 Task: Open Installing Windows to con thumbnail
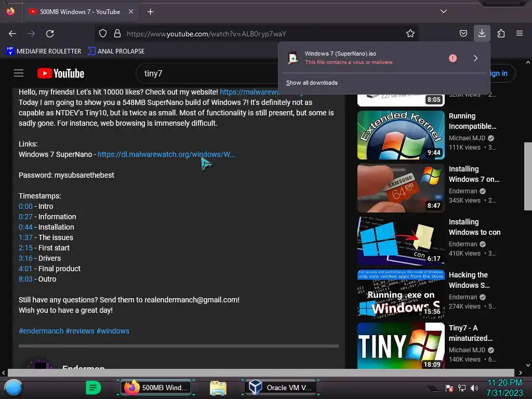(x=401, y=241)
